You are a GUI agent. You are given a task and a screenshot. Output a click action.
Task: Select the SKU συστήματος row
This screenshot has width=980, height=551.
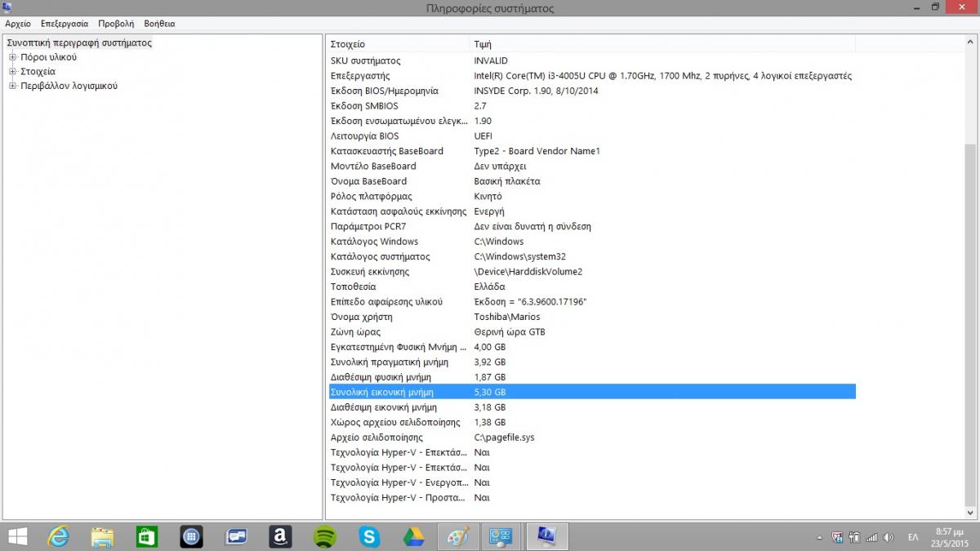pyautogui.click(x=591, y=61)
